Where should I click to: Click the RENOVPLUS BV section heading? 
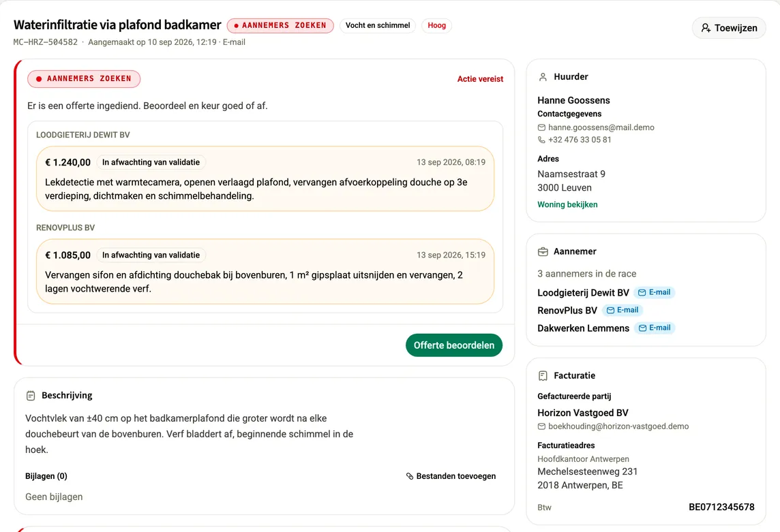[x=65, y=228]
